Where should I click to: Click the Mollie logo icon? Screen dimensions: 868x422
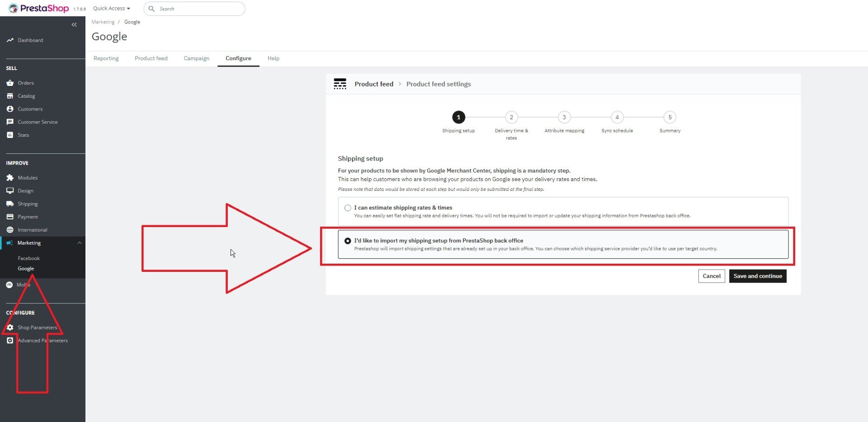coord(9,285)
